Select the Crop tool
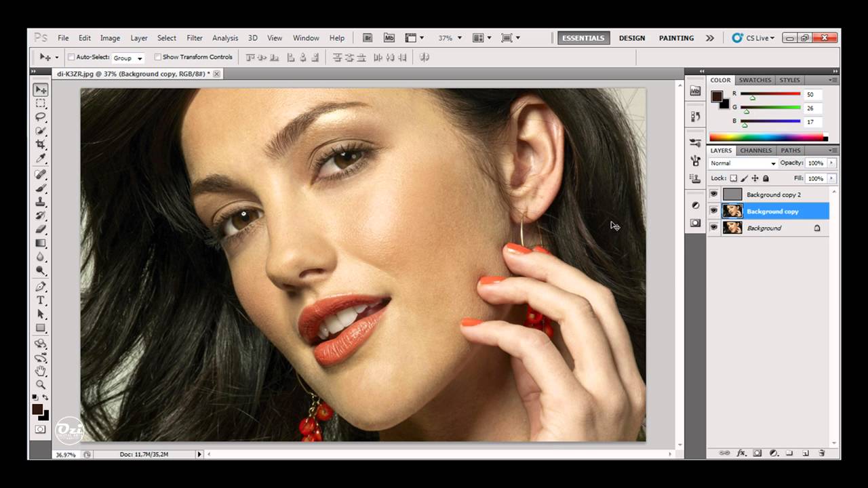Image resolution: width=868 pixels, height=488 pixels. (x=41, y=144)
